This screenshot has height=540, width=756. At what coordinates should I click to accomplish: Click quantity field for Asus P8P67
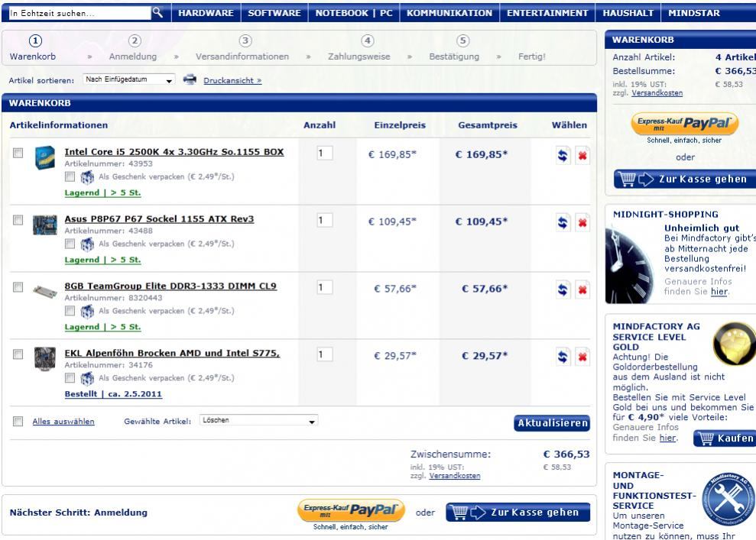324,221
